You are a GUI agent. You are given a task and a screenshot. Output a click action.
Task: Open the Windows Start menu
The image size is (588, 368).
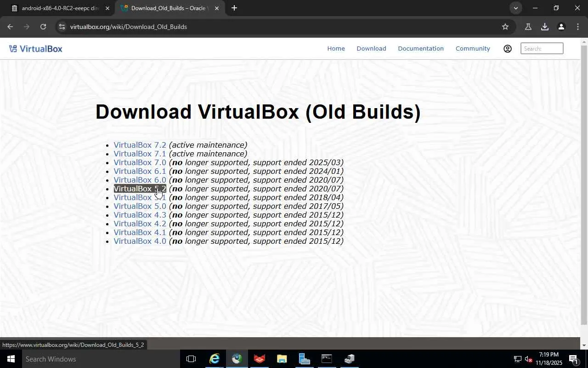[11, 359]
